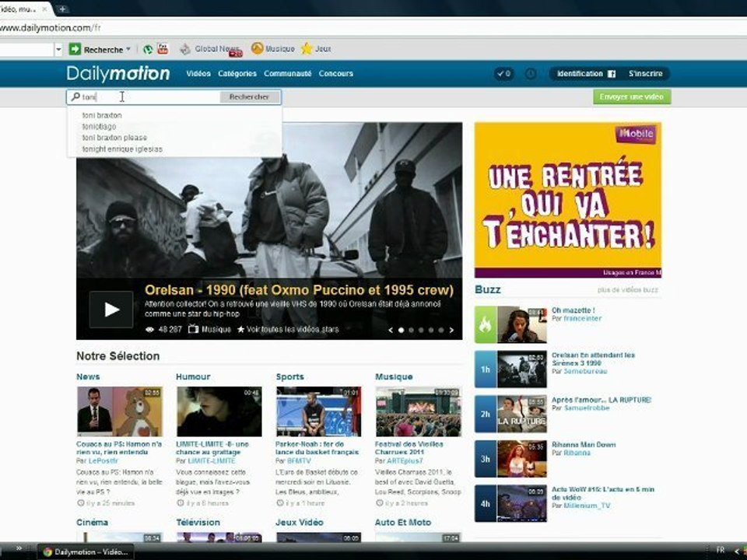Viewport: 747px width, 560px height.
Task: Open the Auto Et Moto category heading
Action: point(402,523)
